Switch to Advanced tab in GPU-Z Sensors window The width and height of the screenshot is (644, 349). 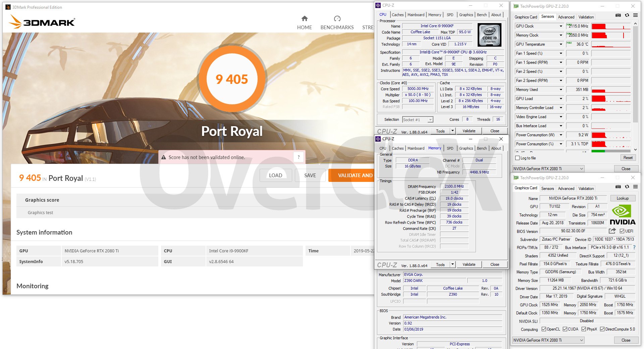(566, 17)
